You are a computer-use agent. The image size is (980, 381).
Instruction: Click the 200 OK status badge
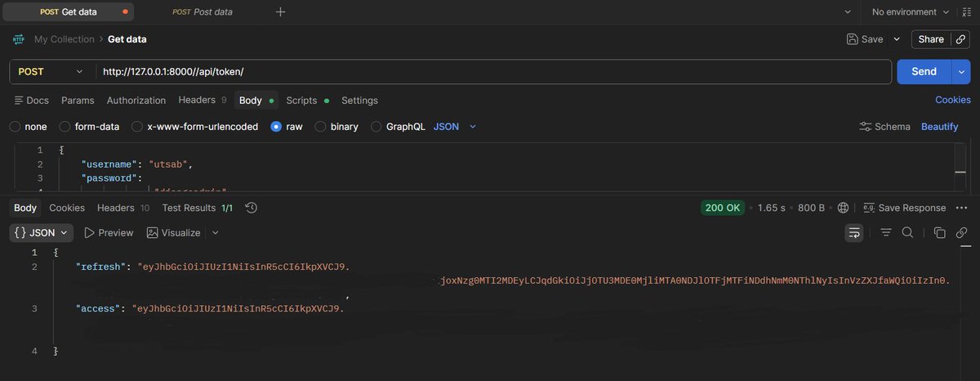point(723,208)
